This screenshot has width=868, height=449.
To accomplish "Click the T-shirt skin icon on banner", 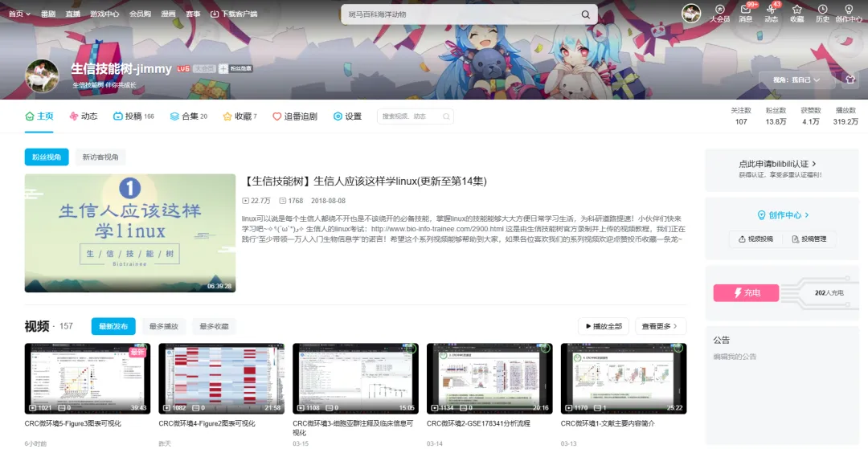I will click(850, 80).
